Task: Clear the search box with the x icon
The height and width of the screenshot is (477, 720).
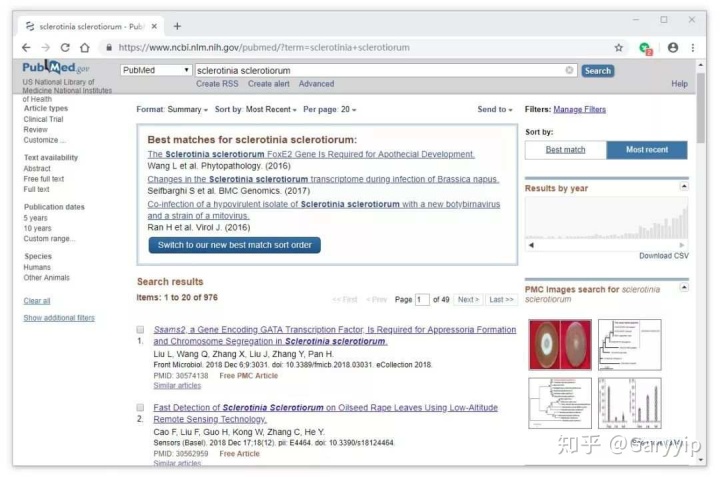Action: click(x=569, y=70)
